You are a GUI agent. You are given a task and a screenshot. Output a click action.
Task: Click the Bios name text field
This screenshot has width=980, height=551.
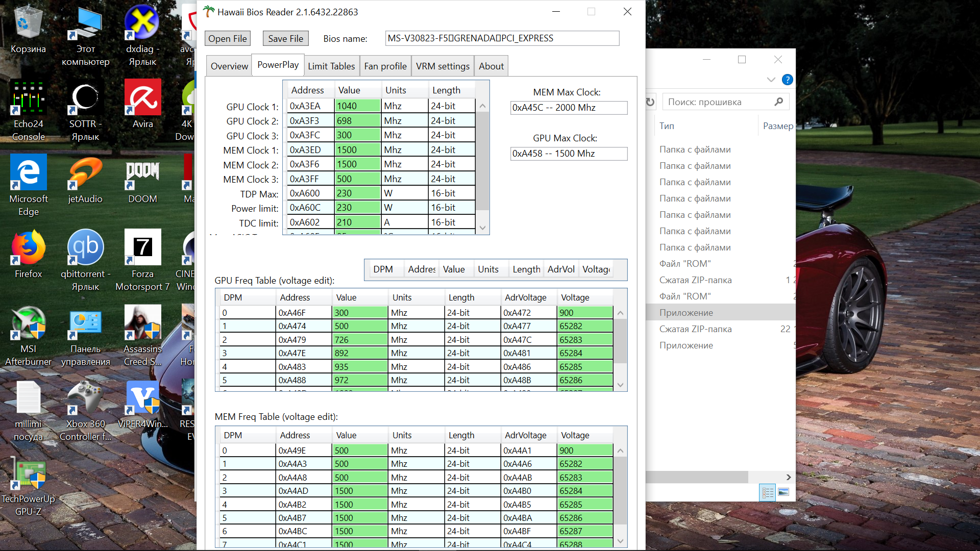point(502,38)
